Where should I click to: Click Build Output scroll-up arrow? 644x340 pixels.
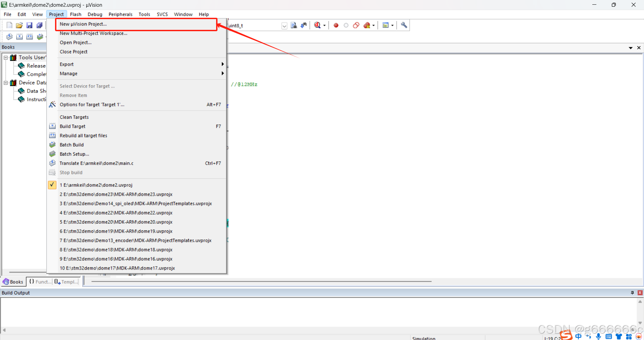(x=640, y=301)
